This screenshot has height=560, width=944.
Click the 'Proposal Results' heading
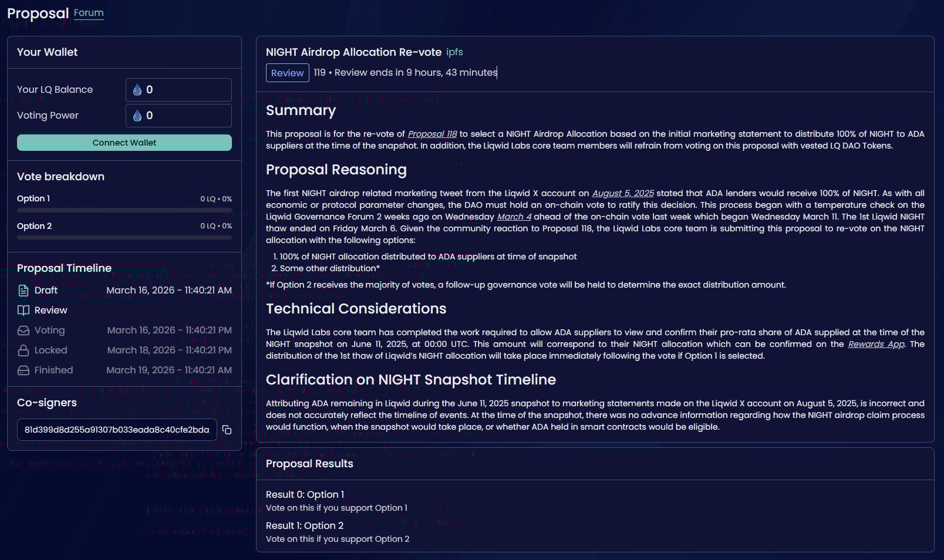[x=309, y=464]
